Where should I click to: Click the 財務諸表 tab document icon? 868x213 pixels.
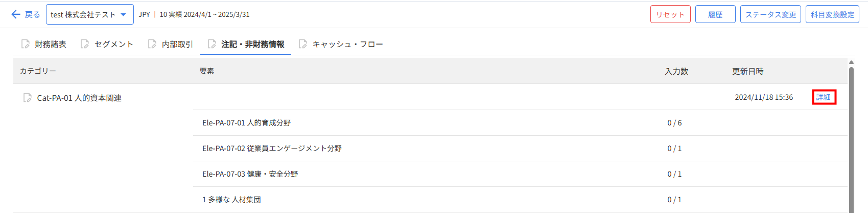click(x=26, y=44)
